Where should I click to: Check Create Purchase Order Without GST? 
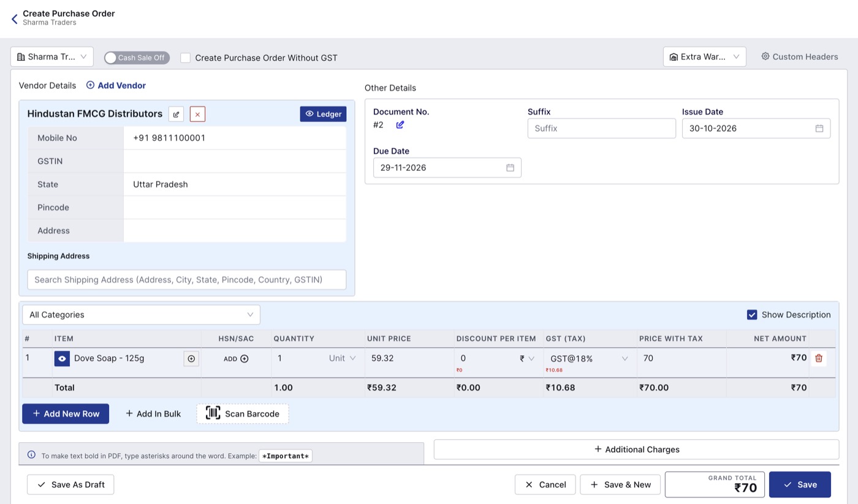185,58
